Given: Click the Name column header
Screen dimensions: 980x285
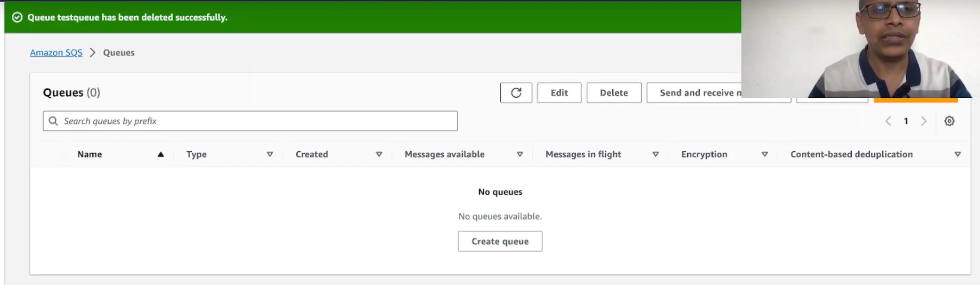Looking at the screenshot, I should (x=90, y=154).
